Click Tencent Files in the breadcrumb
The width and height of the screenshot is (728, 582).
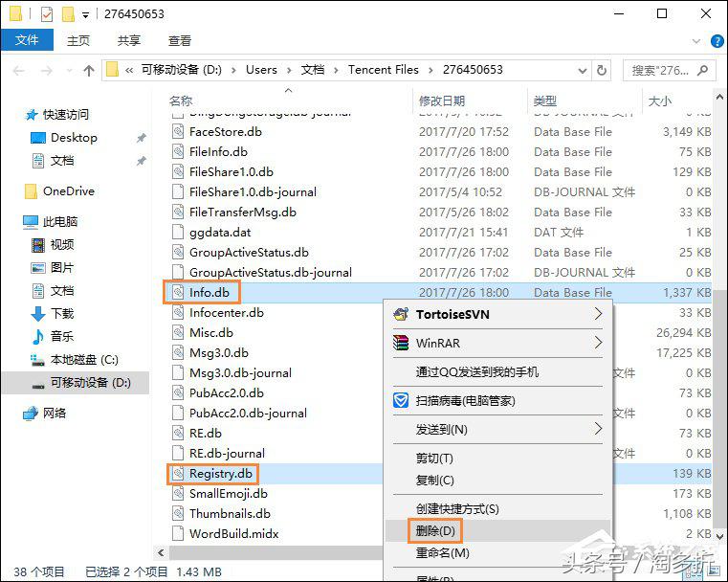point(383,70)
